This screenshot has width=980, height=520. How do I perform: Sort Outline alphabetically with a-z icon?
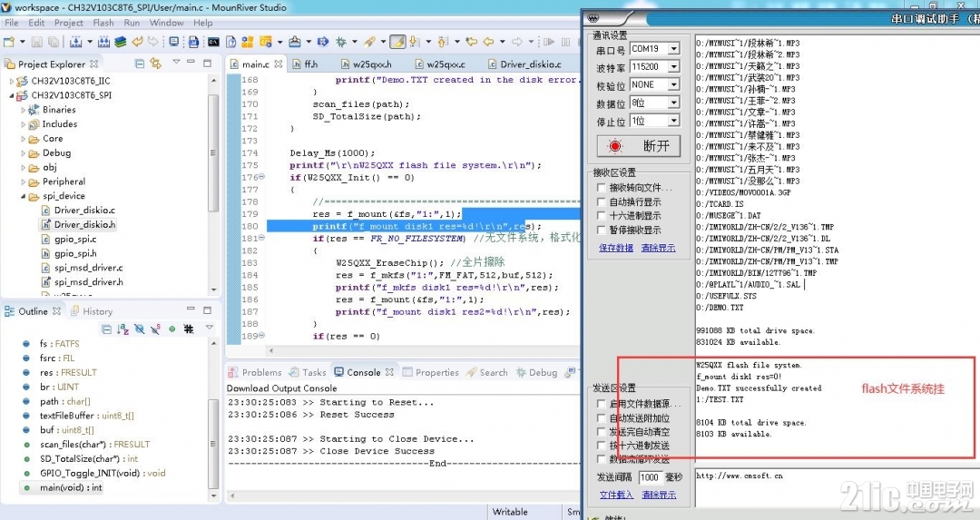pyautogui.click(x=123, y=329)
